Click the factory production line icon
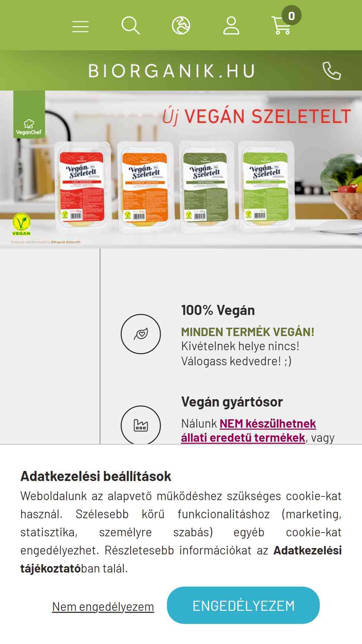Screen dimensions: 362x644 click(x=141, y=425)
